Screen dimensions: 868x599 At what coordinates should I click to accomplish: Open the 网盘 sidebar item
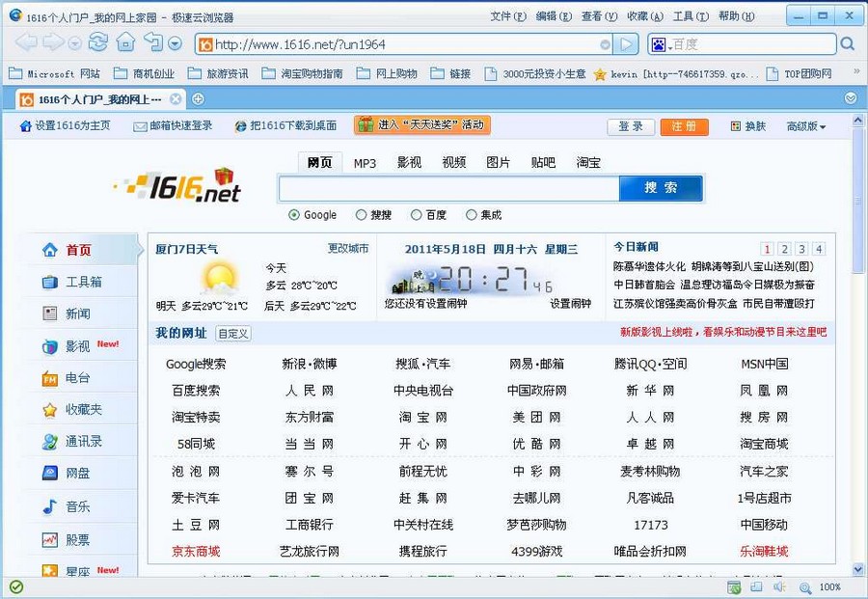(81, 474)
